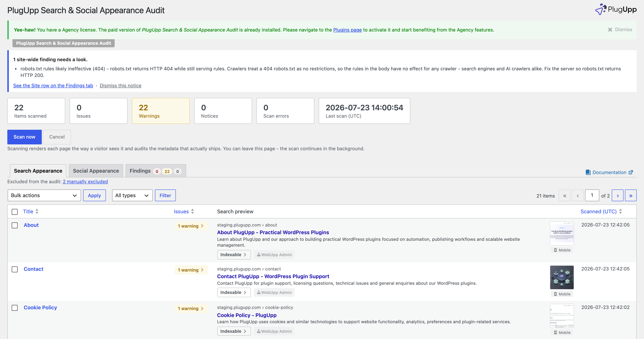Viewport: 644px width, 339px height.
Task: Click the Mobile button under About thumbnail
Action: (x=562, y=250)
